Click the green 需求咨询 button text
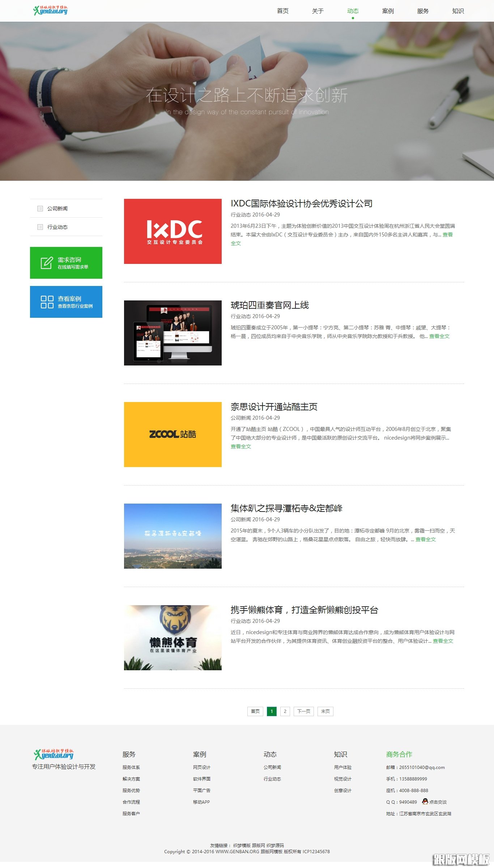The width and height of the screenshot is (494, 868). point(69,260)
